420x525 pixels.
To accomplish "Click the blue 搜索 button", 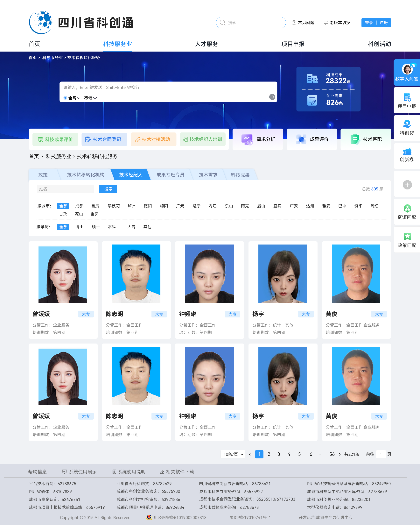I will click(x=108, y=189).
